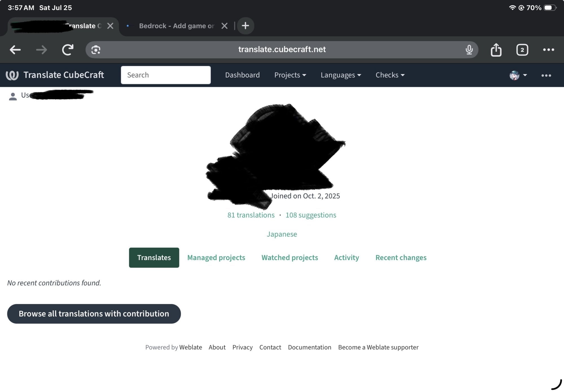
Task: Open the share sheet icon
Action: point(496,50)
